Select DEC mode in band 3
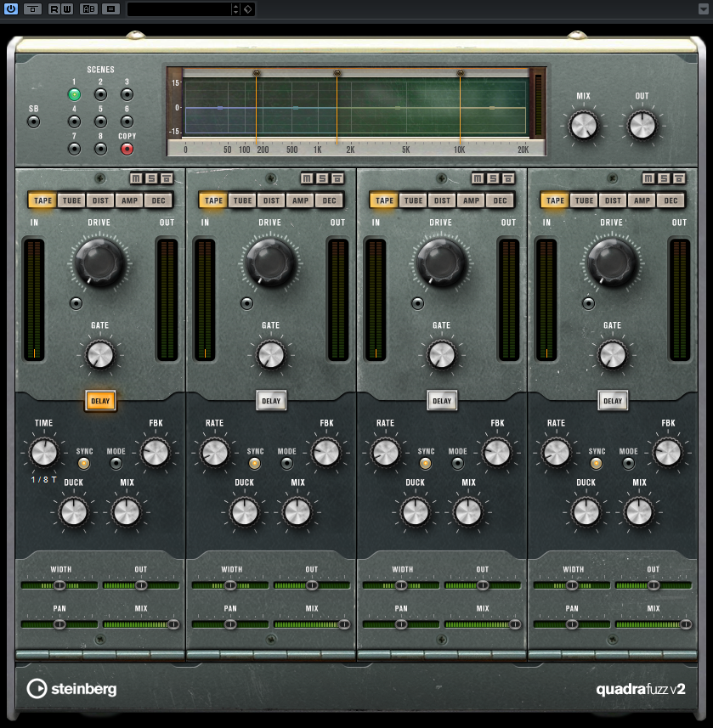The height and width of the screenshot is (728, 713). coord(501,200)
